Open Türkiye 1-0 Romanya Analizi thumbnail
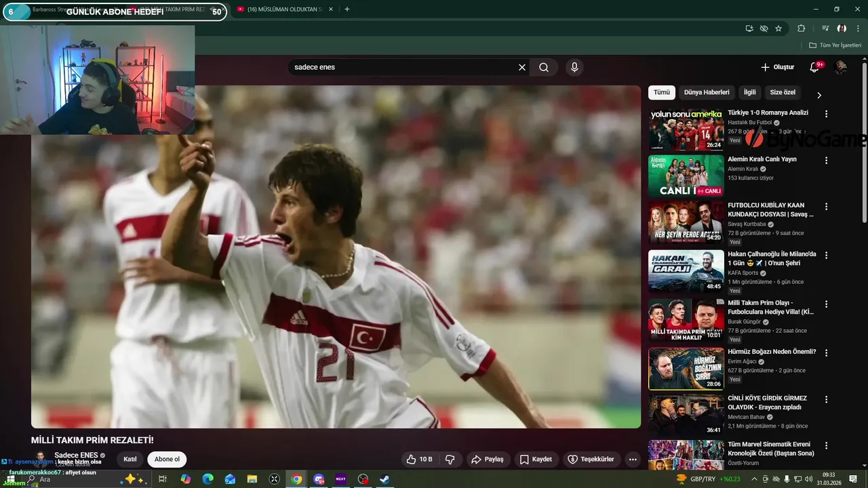The height and width of the screenshot is (488, 868). [686, 129]
